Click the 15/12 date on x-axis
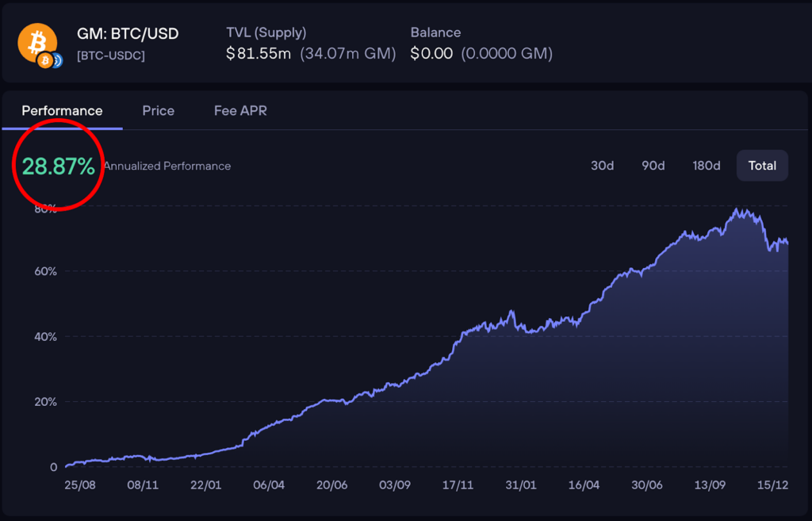This screenshot has height=521, width=812. [772, 485]
